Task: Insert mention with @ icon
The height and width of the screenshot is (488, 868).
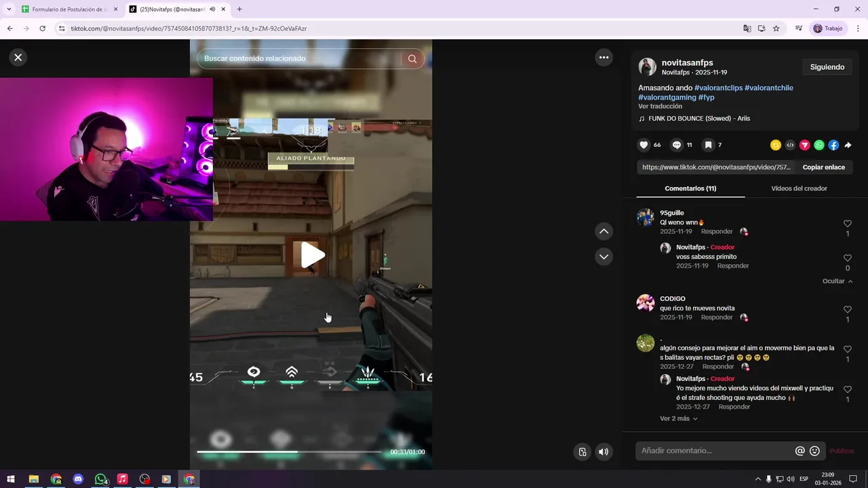Action: (x=800, y=451)
